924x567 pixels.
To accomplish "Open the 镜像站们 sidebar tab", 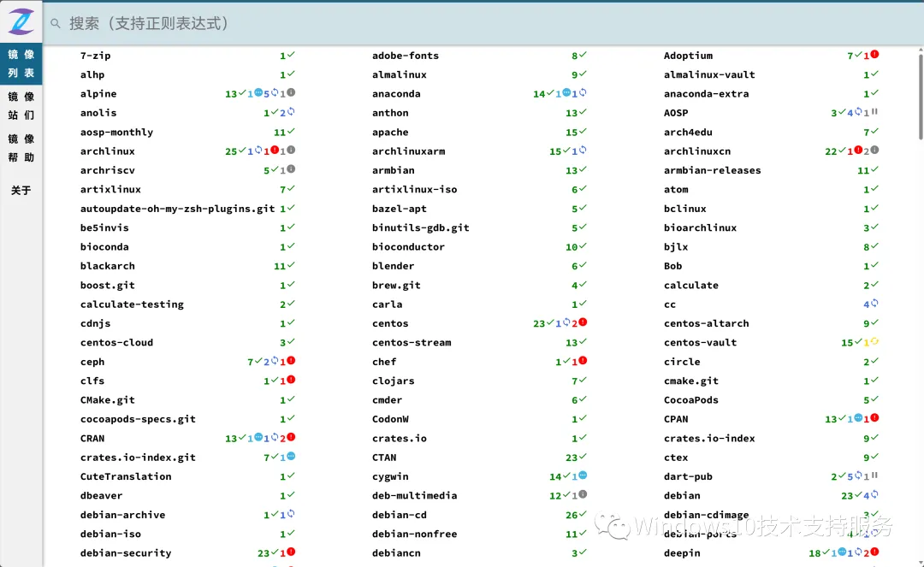I will pos(21,106).
